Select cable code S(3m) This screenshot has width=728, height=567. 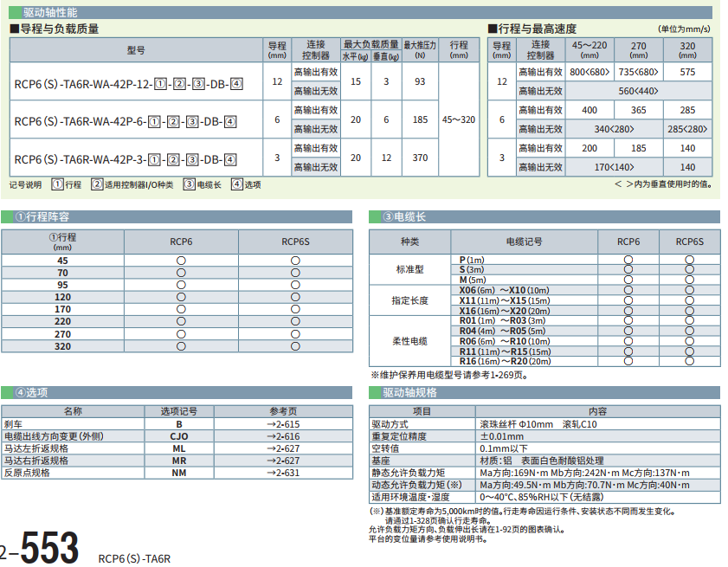coord(472,270)
